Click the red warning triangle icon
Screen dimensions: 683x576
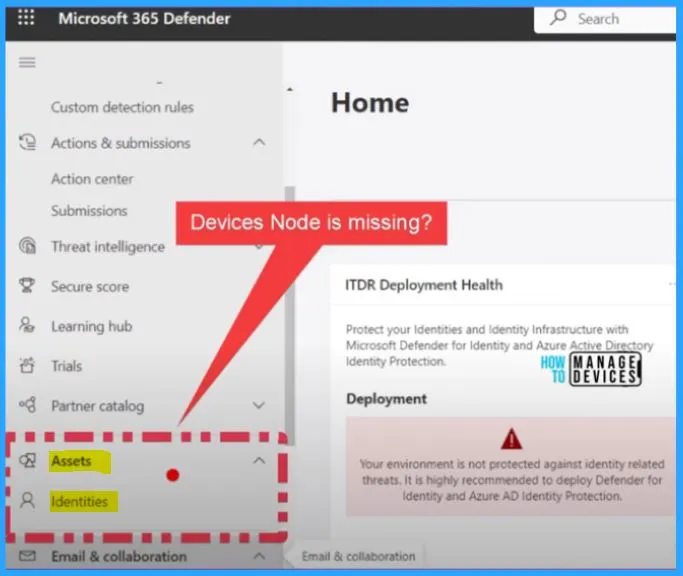pos(511,439)
